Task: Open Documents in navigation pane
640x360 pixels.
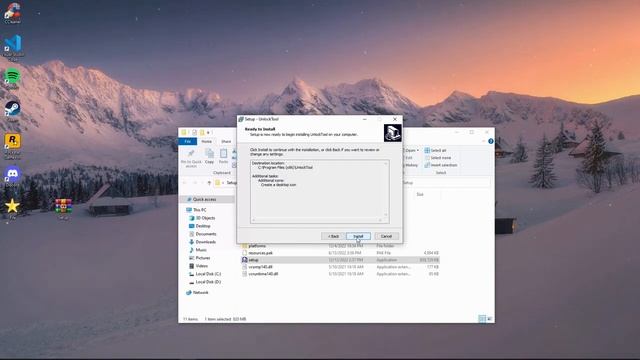Action: [x=202, y=234]
